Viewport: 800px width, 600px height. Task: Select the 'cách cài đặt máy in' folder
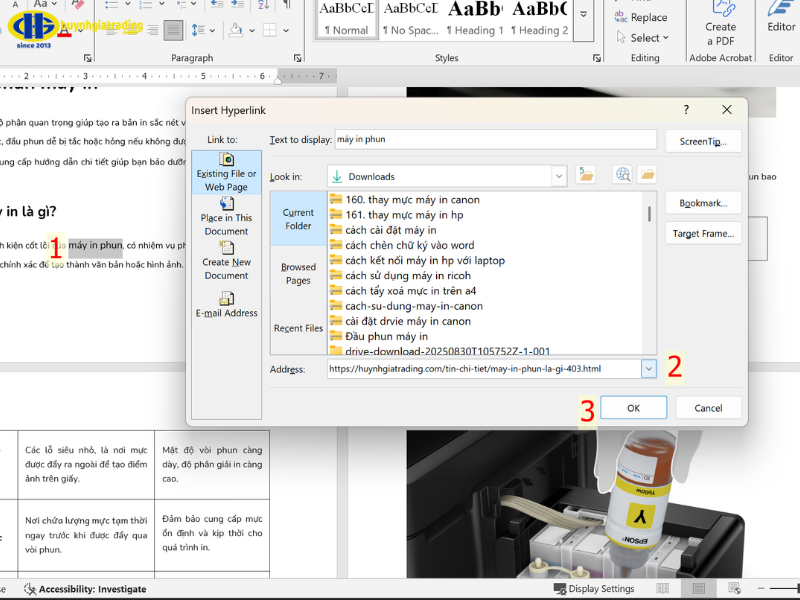click(390, 230)
